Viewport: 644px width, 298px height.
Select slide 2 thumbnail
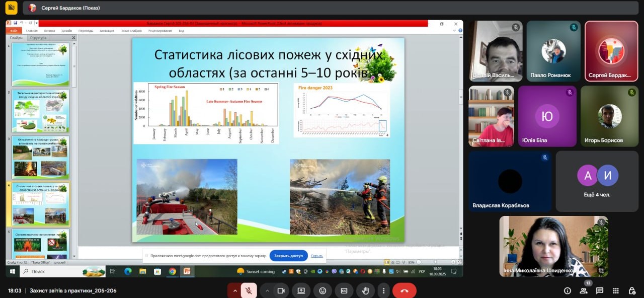coord(41,111)
